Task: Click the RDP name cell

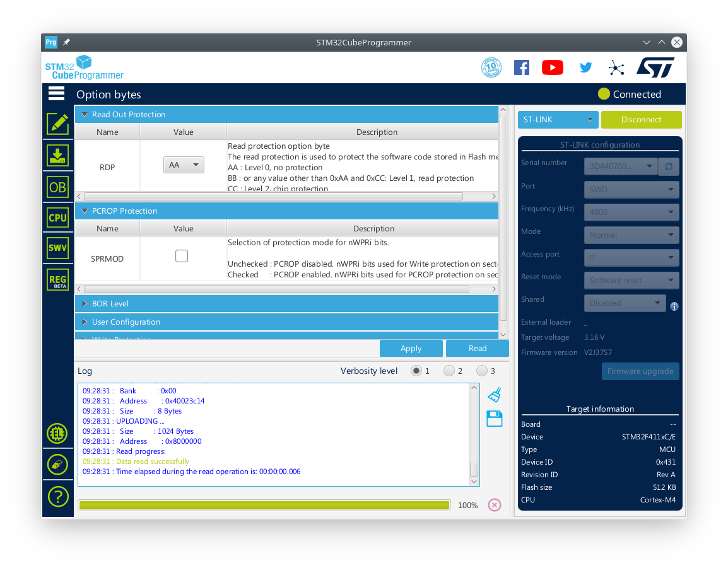Action: [x=107, y=167]
